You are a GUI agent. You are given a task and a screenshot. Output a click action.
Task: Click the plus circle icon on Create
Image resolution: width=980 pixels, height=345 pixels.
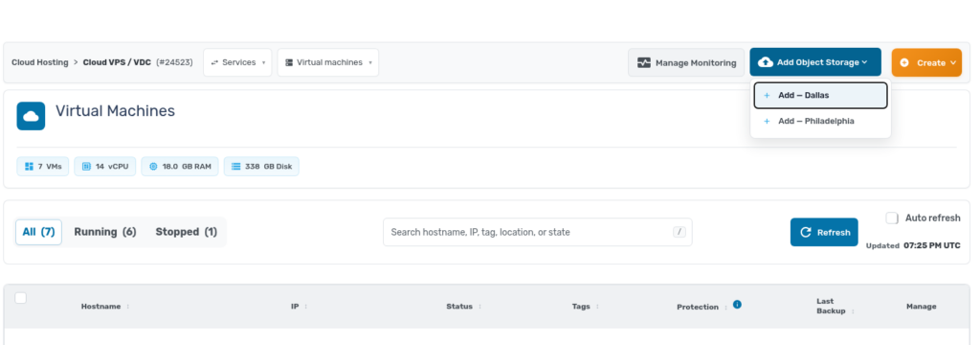pyautogui.click(x=904, y=62)
